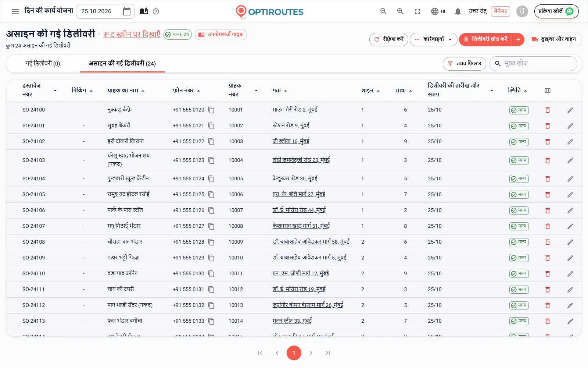Open उपयोगकर्ता गाइड

221,35
